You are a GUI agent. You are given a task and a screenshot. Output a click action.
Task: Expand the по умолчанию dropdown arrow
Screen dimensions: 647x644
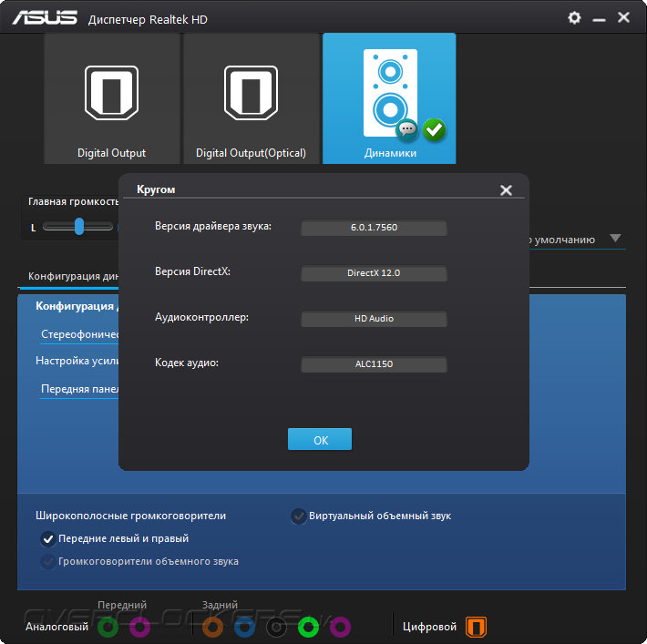pyautogui.click(x=615, y=239)
